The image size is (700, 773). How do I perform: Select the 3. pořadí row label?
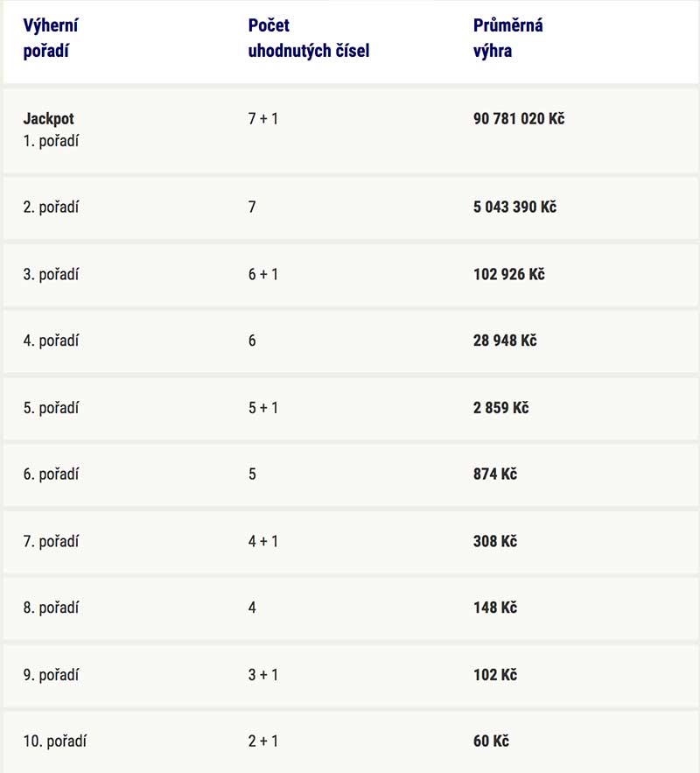tap(51, 274)
